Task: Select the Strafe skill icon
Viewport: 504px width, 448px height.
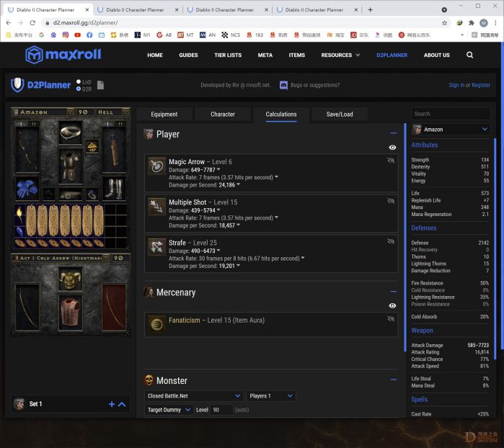Action: tap(156, 247)
